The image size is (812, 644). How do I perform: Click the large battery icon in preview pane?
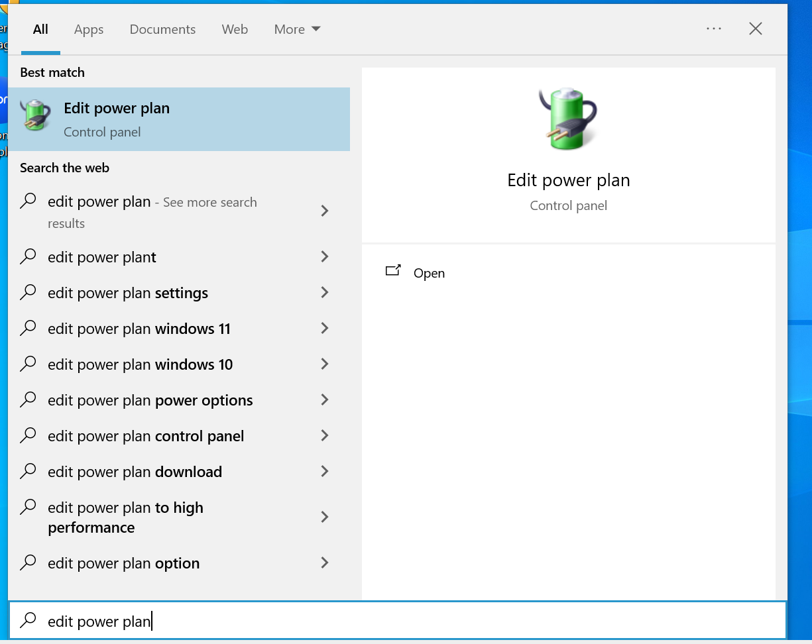(568, 119)
